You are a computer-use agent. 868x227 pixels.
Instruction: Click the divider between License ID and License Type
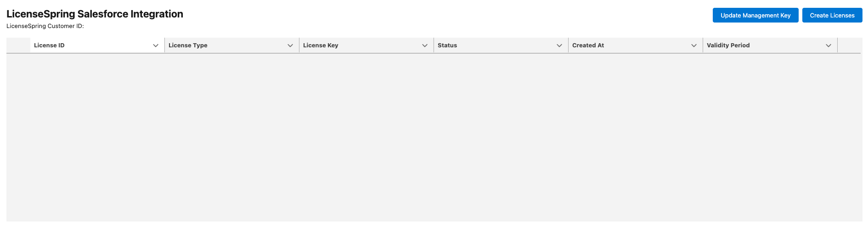(x=164, y=45)
